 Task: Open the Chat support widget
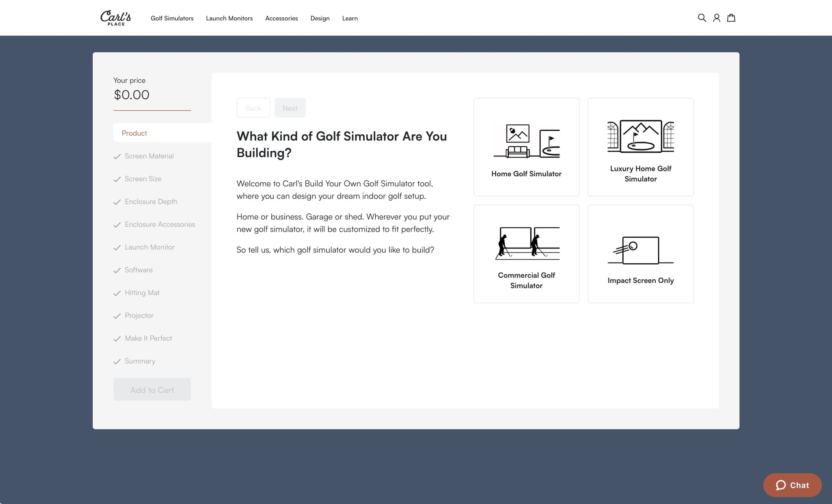pyautogui.click(x=792, y=485)
